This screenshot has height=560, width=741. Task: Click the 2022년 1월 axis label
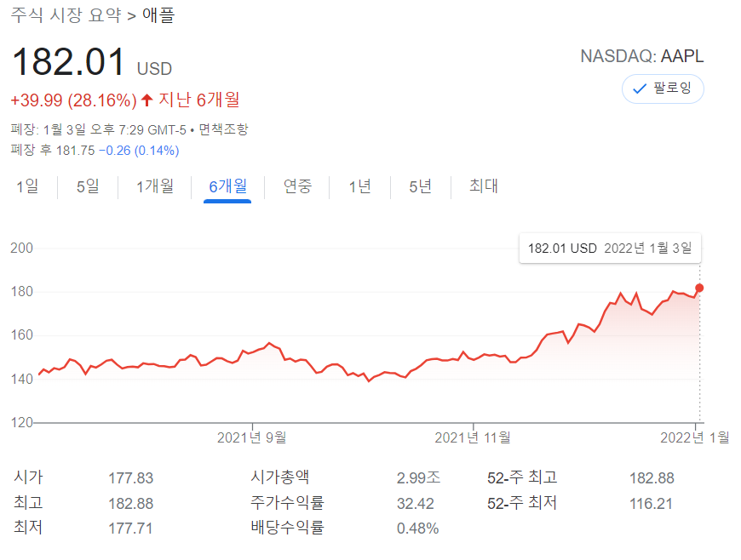[x=695, y=437]
